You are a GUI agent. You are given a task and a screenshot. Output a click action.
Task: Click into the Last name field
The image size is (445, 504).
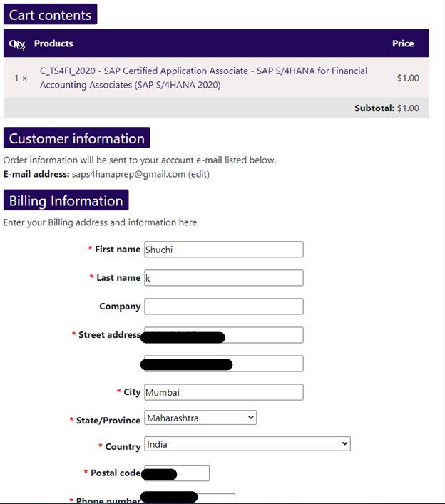click(x=223, y=278)
